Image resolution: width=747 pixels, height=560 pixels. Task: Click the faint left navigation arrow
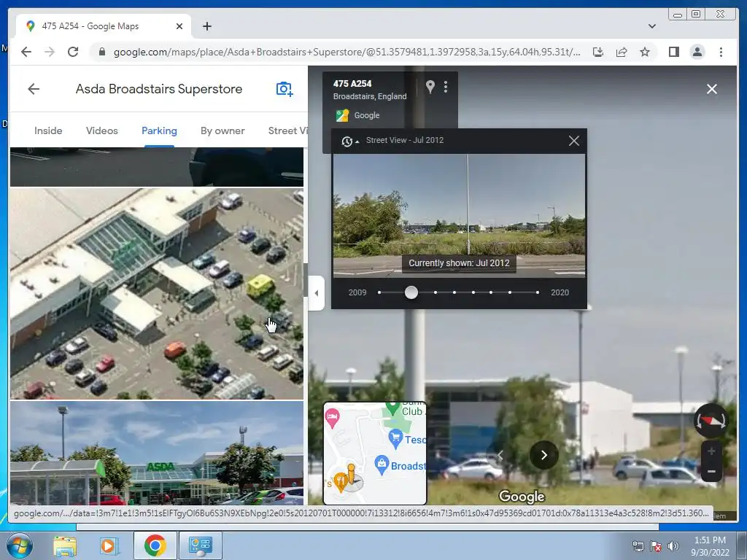pos(500,455)
